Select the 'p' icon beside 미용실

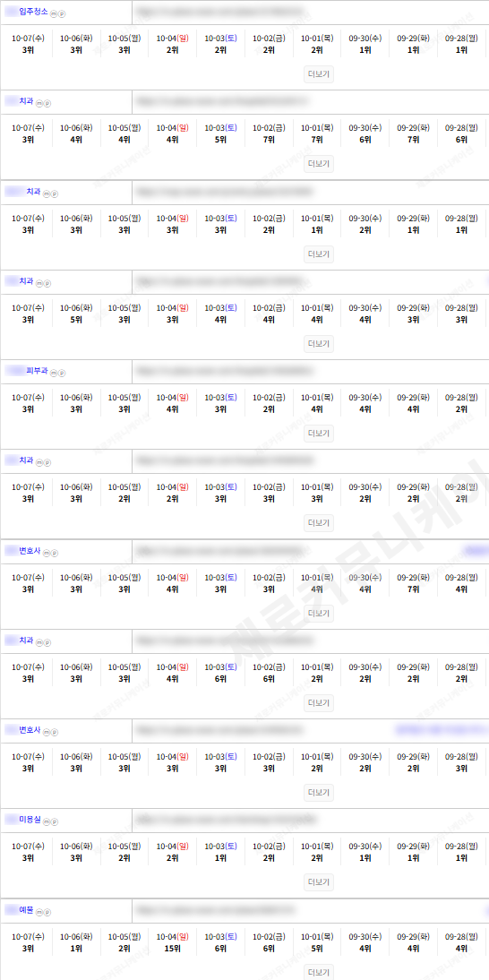(54, 821)
